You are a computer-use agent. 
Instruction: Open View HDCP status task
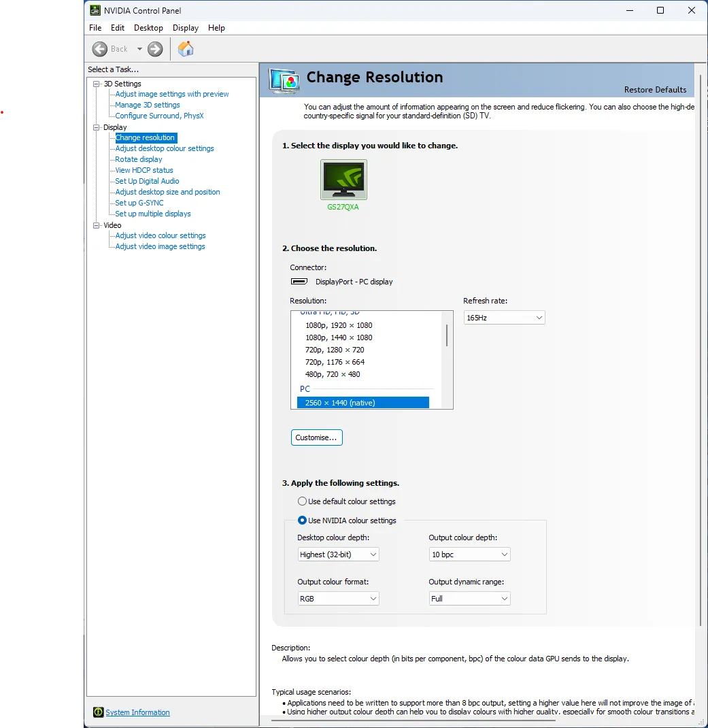pyautogui.click(x=144, y=170)
